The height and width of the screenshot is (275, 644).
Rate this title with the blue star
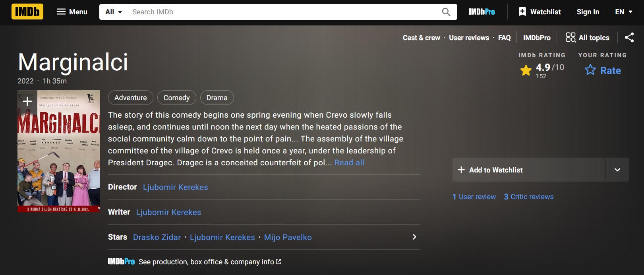(603, 70)
